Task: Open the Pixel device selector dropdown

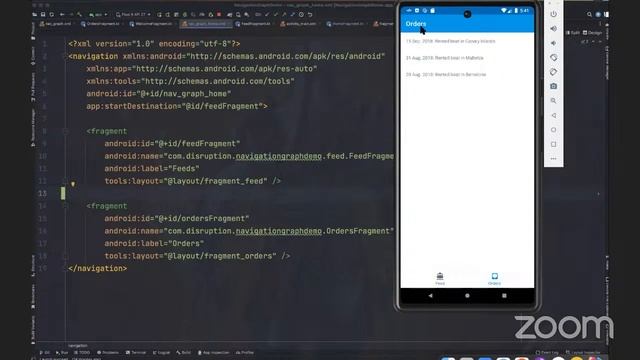Action: (133, 14)
